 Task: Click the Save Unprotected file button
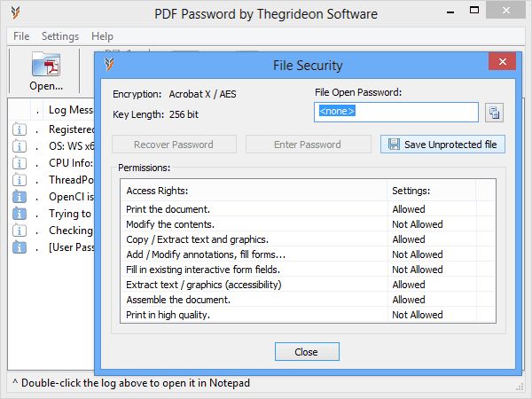[x=442, y=145]
